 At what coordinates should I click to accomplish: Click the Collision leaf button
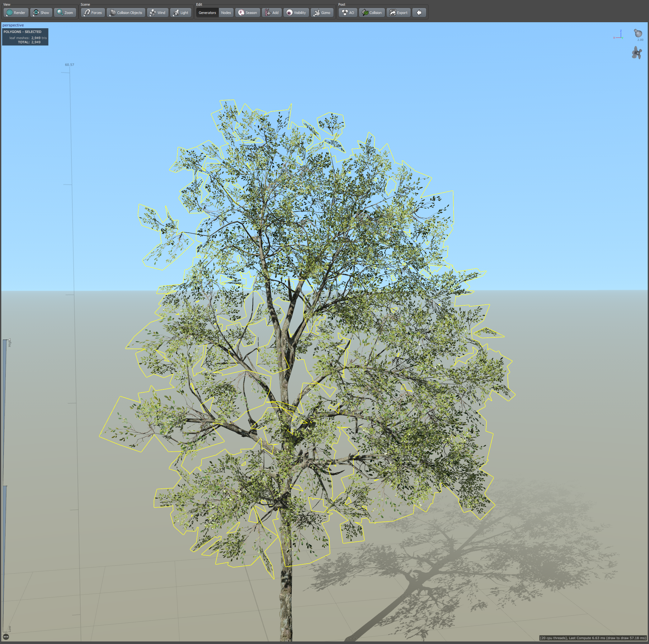tap(372, 13)
